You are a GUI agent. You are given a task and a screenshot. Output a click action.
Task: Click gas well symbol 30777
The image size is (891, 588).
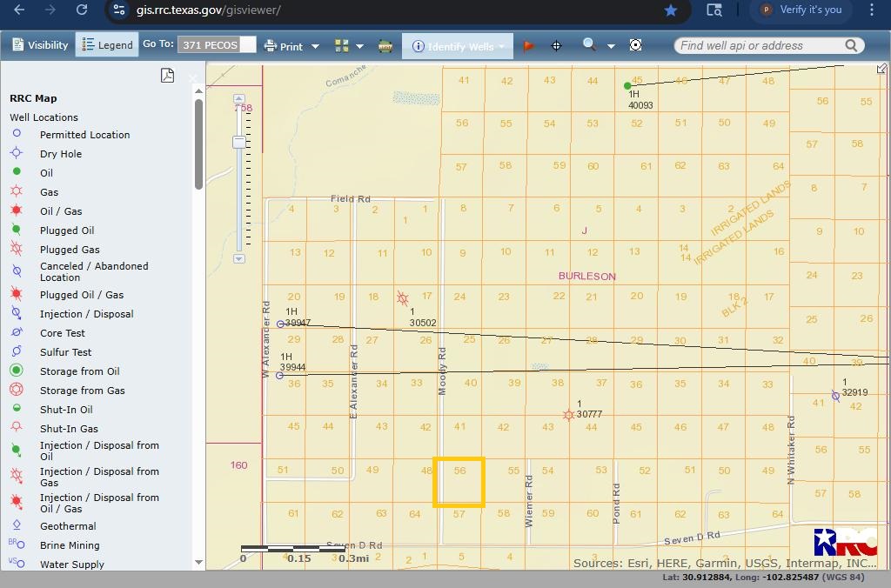[568, 415]
